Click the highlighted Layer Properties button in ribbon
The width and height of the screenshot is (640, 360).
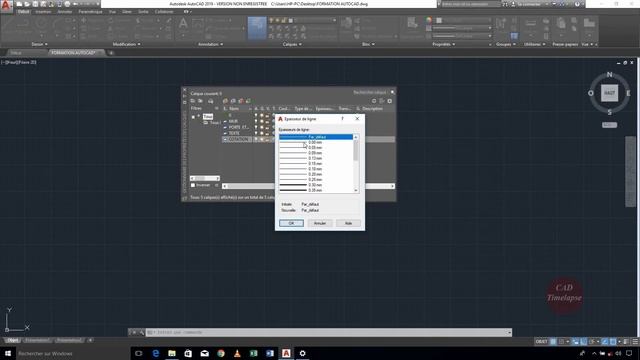[257, 28]
